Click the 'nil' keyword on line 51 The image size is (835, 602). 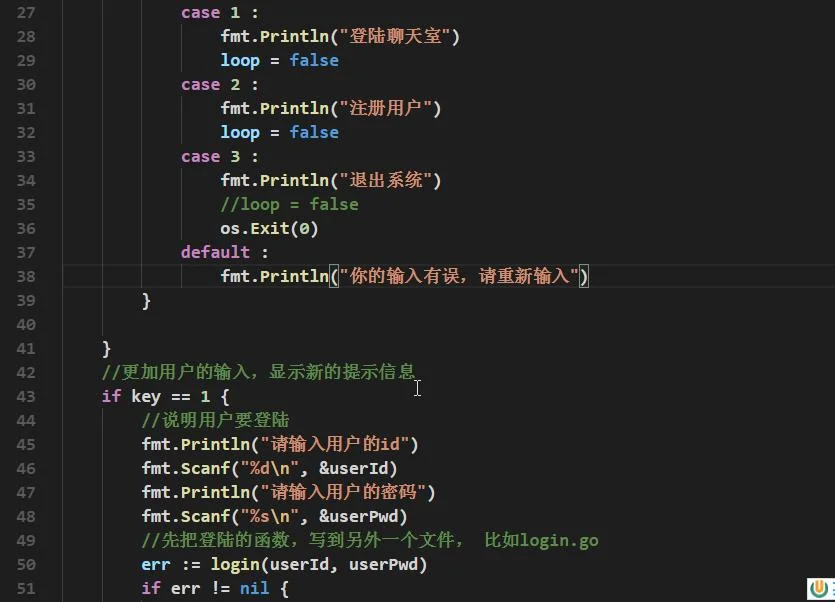pos(254,588)
